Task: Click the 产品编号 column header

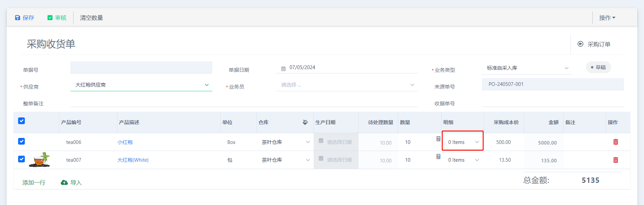Action: pyautogui.click(x=71, y=122)
